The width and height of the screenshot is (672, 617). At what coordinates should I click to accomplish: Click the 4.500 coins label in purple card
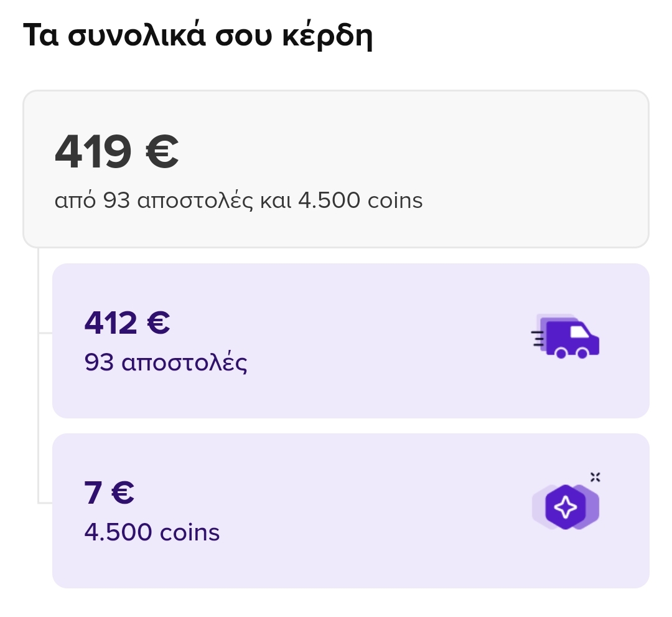(152, 532)
